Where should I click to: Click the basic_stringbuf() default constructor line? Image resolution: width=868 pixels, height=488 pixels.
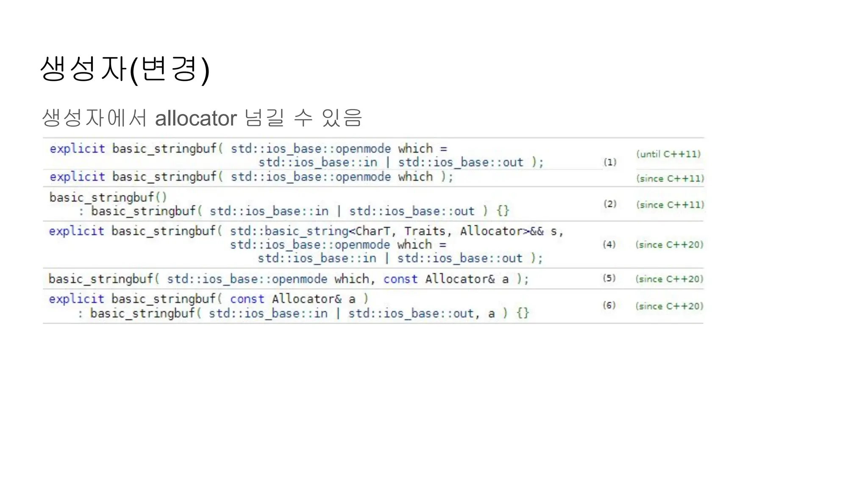[108, 197]
